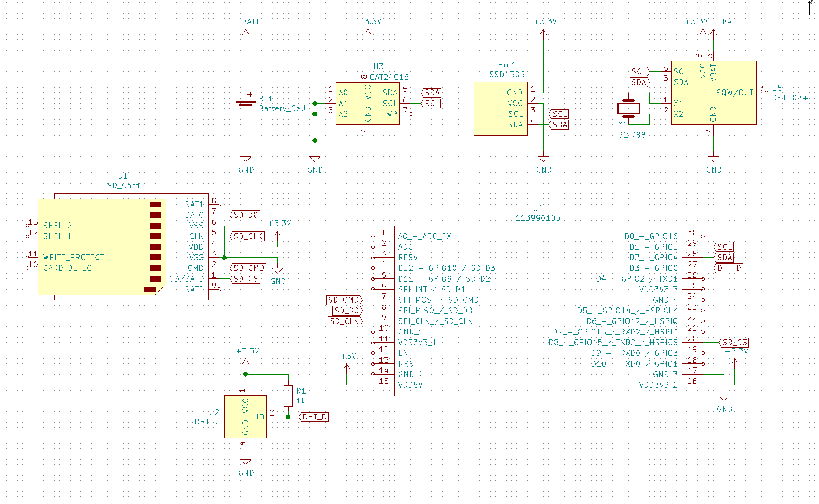Click the +3.3V power symbol above Brd1

544,26
